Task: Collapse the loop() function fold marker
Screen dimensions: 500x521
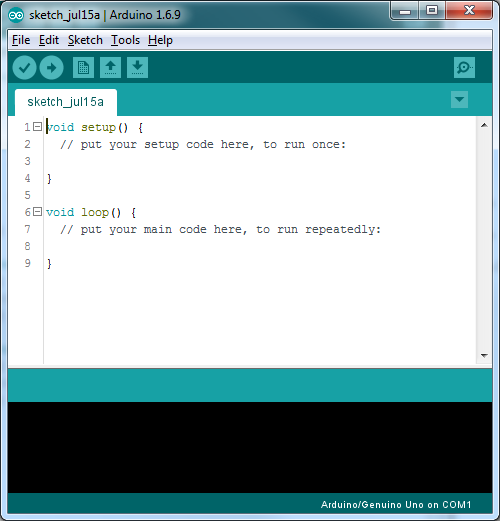Action: 38,212
